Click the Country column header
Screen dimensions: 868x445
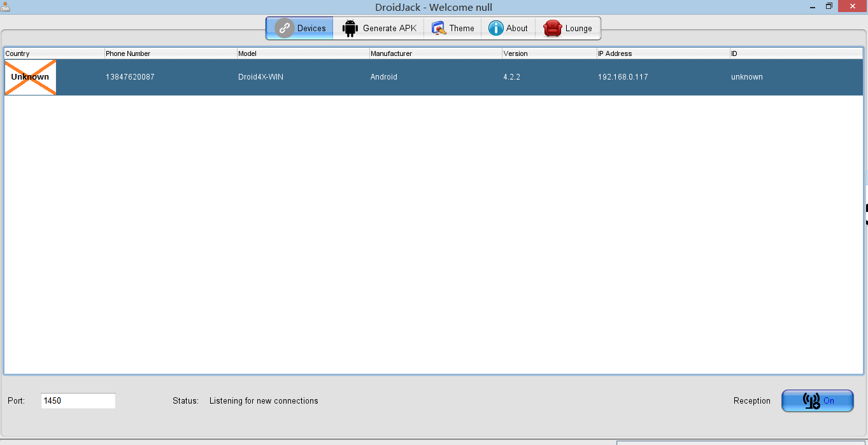tap(54, 53)
